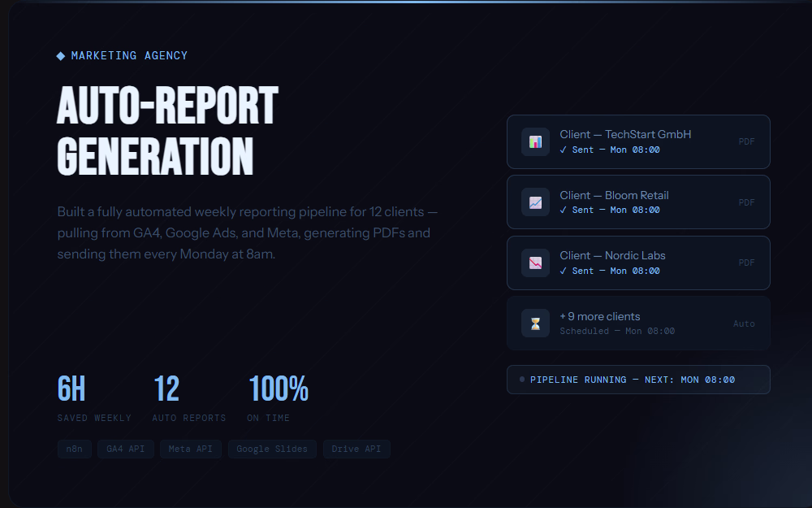Click the pipeline running status dot
812x508 pixels.
(522, 380)
